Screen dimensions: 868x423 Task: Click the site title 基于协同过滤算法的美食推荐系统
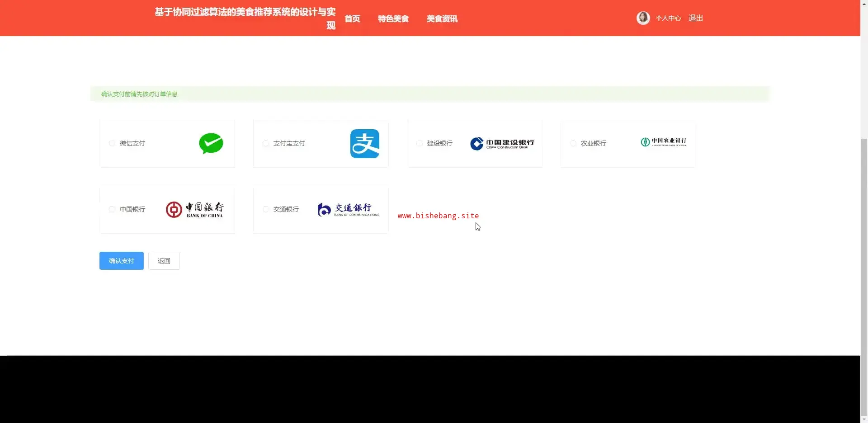(x=245, y=18)
